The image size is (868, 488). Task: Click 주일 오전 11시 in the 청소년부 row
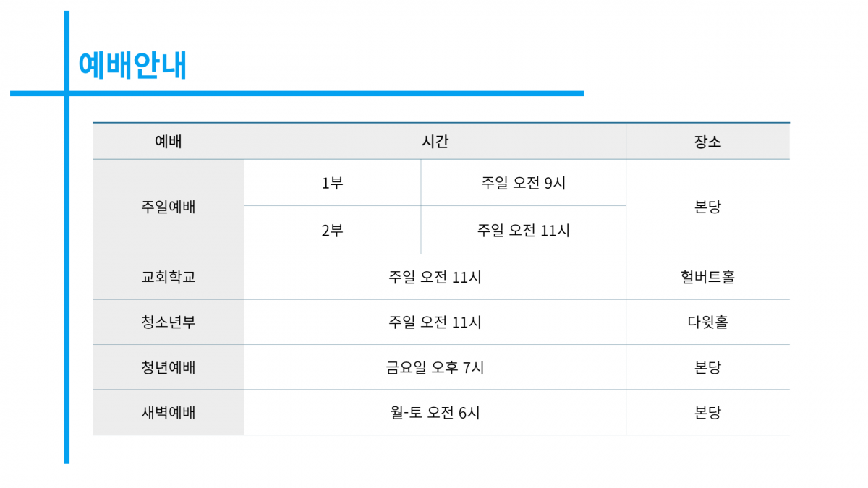(x=435, y=322)
